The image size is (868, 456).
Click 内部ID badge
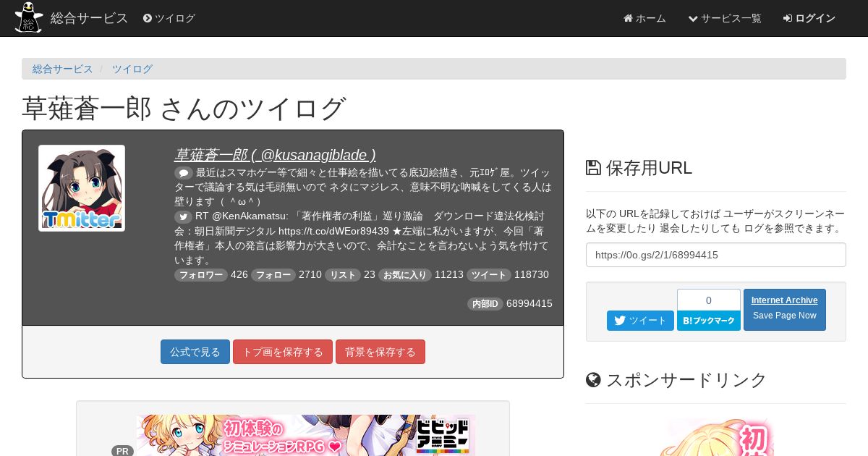pos(485,304)
